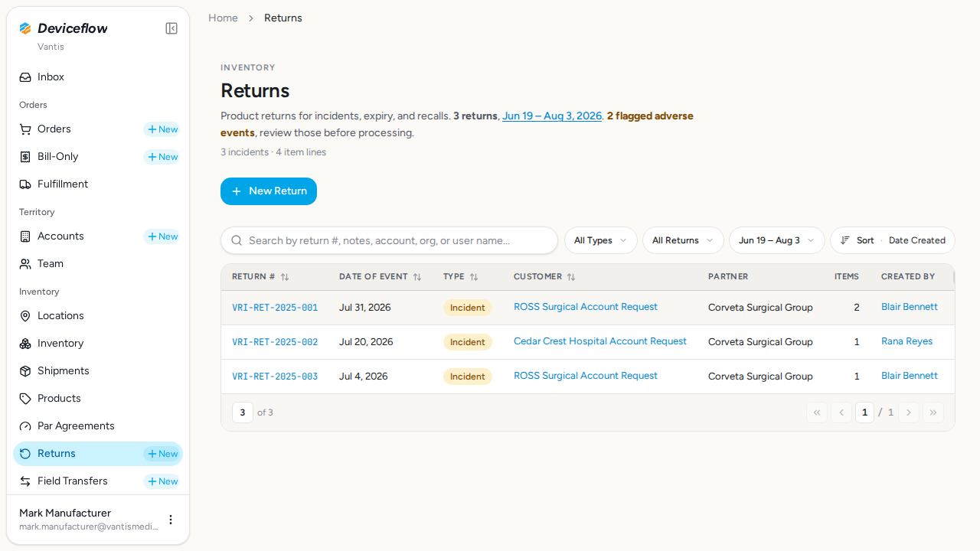The height and width of the screenshot is (551, 980).
Task: Click the plus icon in New Return button
Action: [x=237, y=191]
